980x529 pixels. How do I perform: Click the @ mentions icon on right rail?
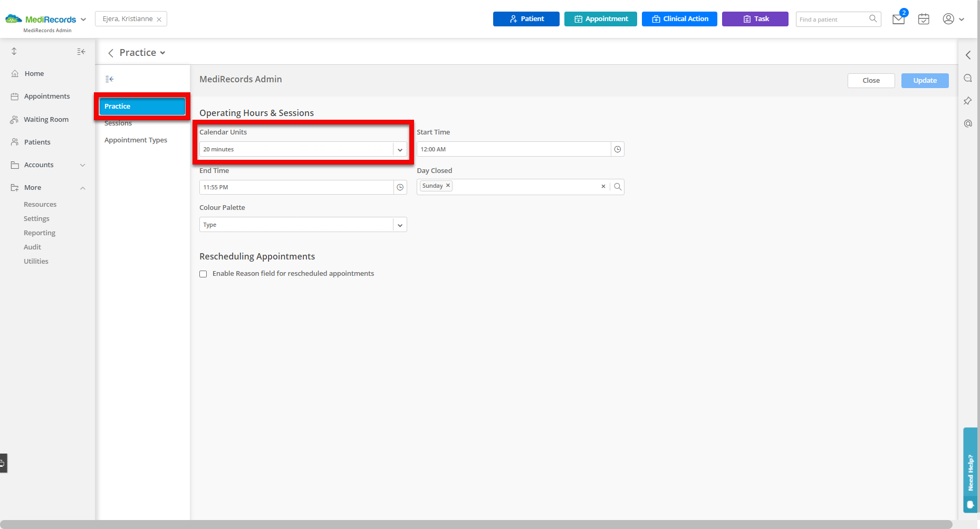tap(968, 123)
